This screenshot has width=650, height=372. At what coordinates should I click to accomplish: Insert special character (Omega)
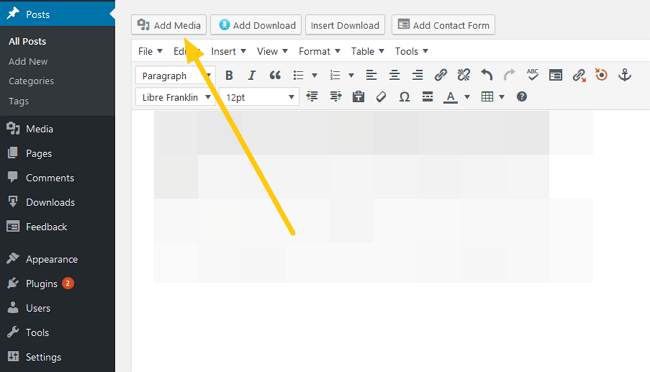click(404, 97)
